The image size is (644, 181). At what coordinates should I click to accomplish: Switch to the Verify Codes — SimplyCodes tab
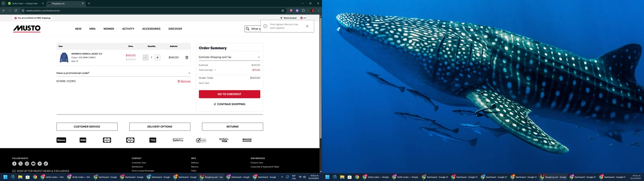[26, 3]
